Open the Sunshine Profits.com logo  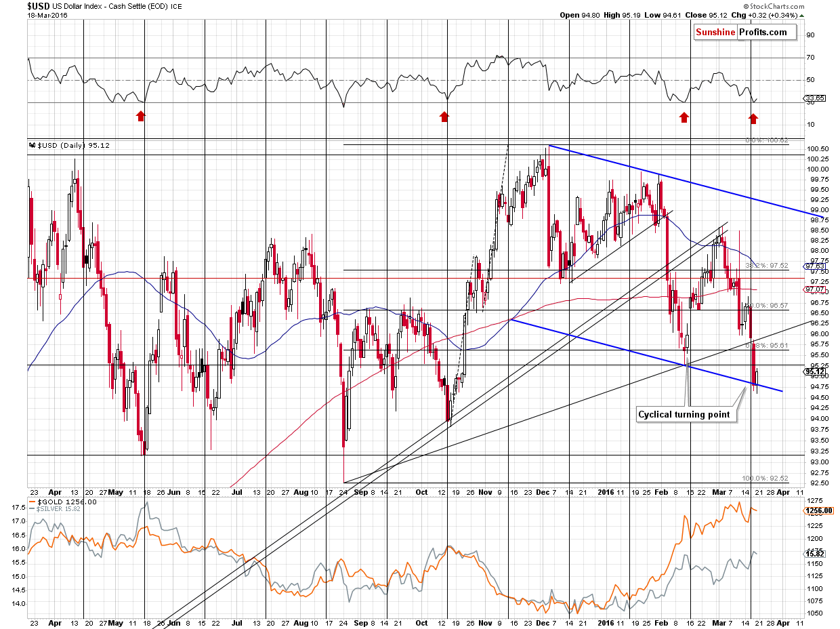(744, 32)
